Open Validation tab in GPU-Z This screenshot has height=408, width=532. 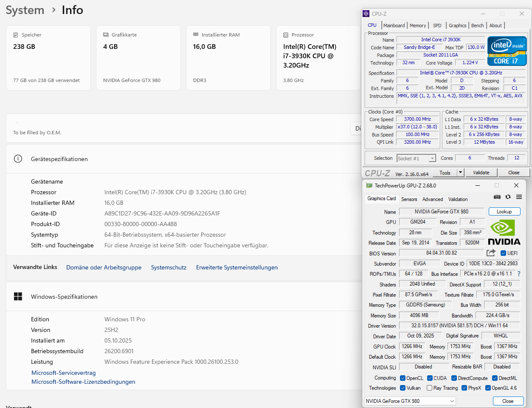458,199
